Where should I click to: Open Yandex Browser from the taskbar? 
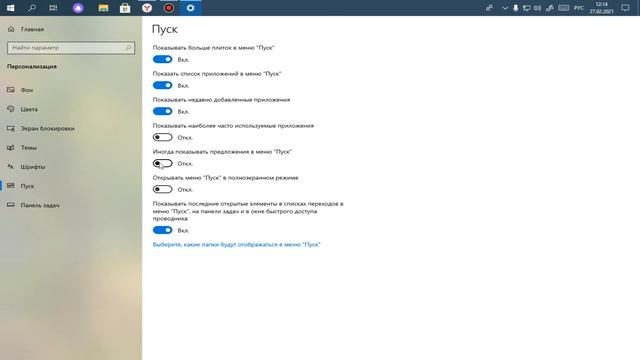pos(147,8)
